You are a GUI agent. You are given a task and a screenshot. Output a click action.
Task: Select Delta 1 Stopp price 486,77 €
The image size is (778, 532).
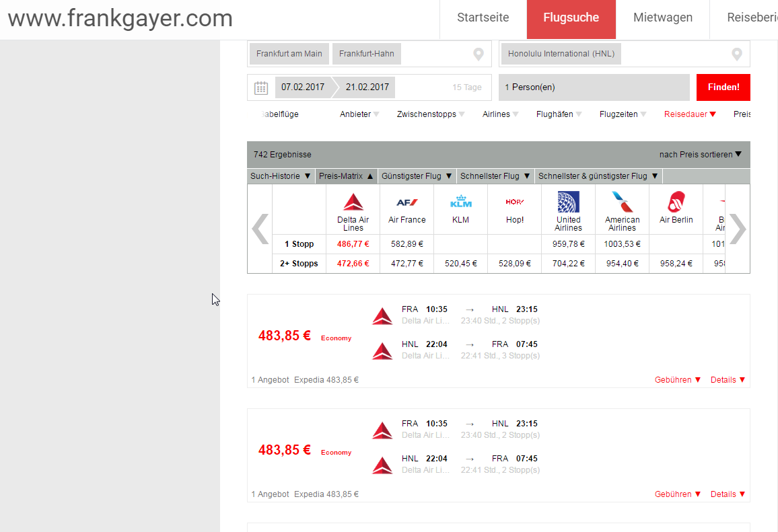pyautogui.click(x=353, y=244)
